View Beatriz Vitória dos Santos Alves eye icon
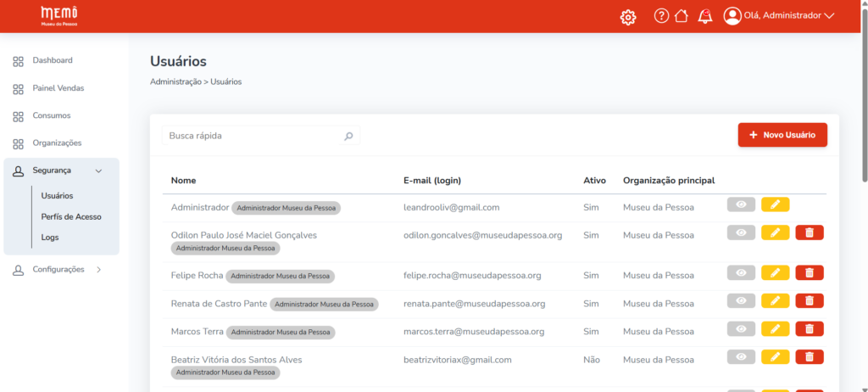This screenshot has height=392, width=868. coord(741,357)
